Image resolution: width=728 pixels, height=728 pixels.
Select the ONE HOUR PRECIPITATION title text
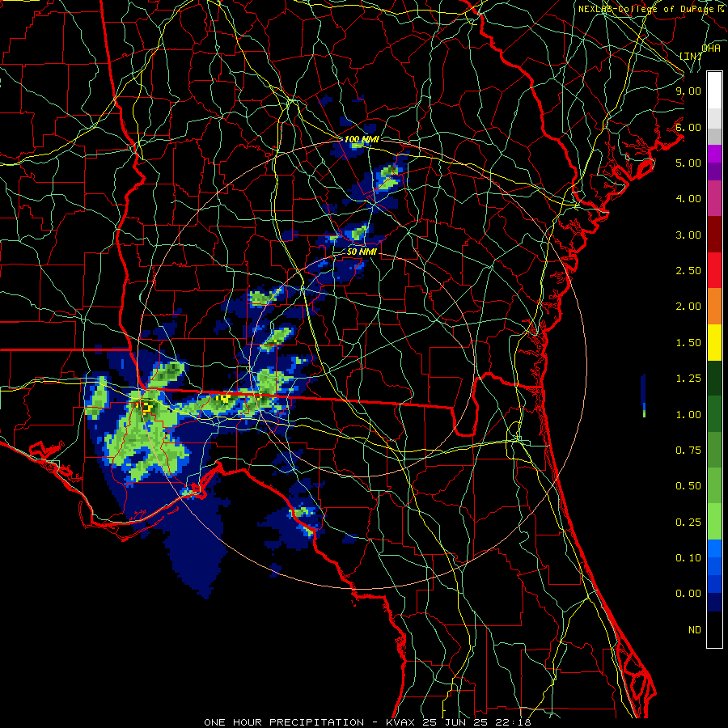284,722
